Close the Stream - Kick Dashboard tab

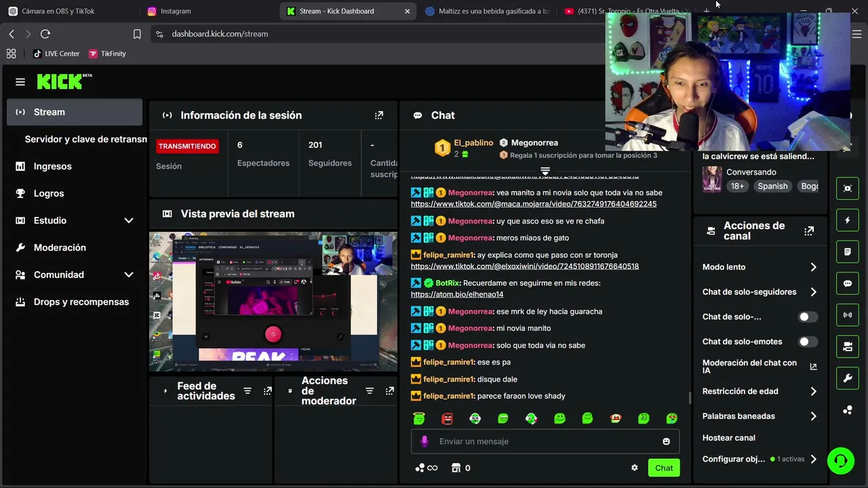coord(407,11)
